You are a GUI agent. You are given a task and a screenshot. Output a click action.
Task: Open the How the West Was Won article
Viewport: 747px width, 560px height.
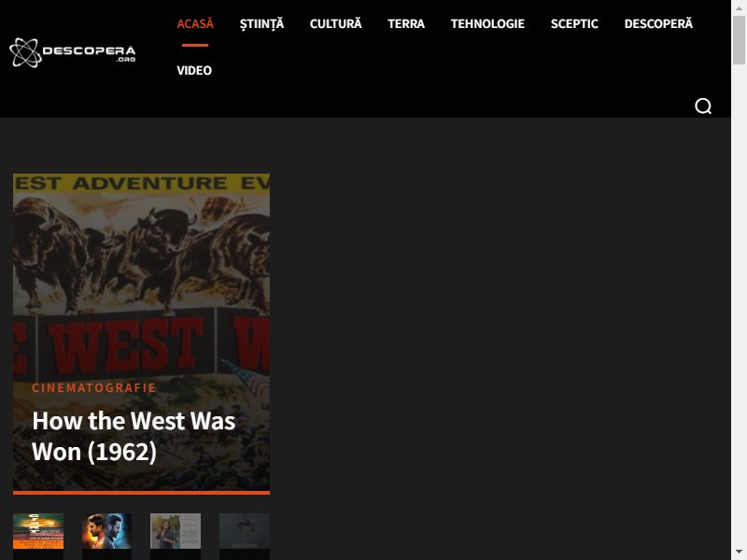tap(134, 436)
